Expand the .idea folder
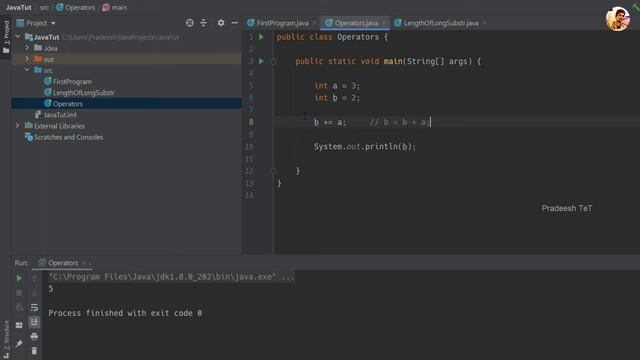The width and height of the screenshot is (640, 360). (27, 48)
